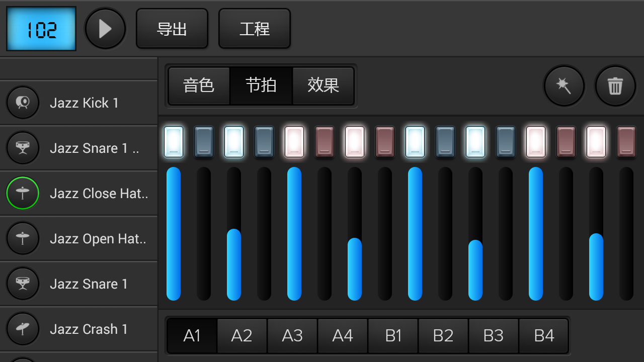Toggle step 3 pad
The width and height of the screenshot is (644, 362).
234,142
